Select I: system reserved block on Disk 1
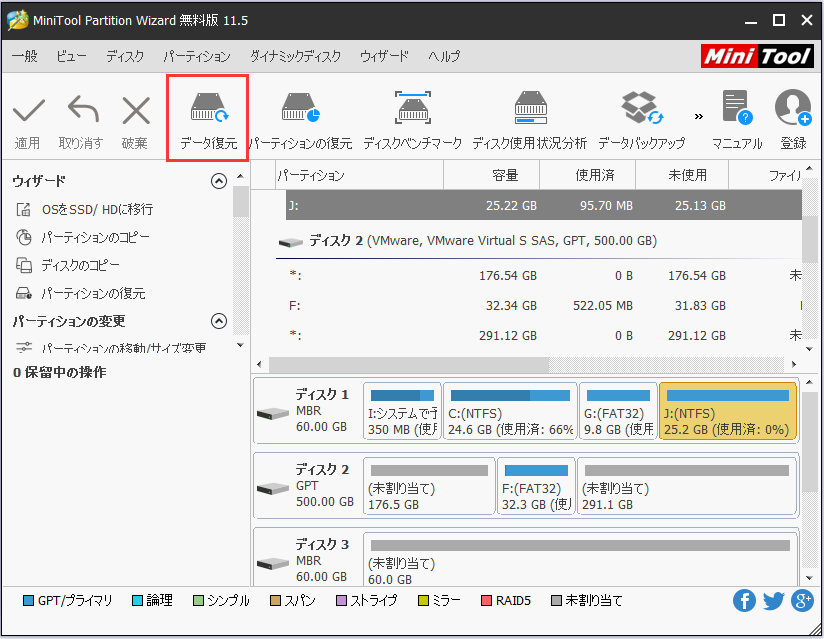Image resolution: width=824 pixels, height=639 pixels. 403,411
